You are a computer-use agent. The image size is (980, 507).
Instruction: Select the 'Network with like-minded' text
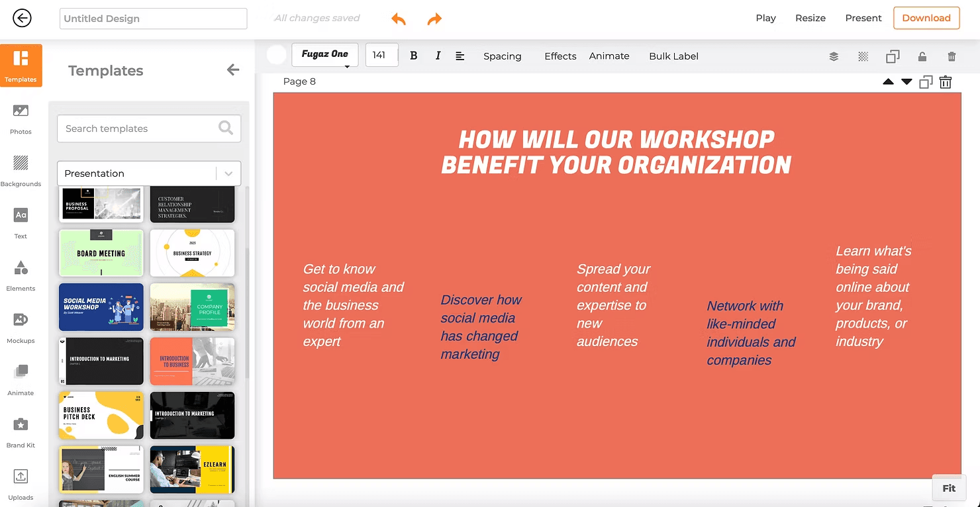[751, 333]
